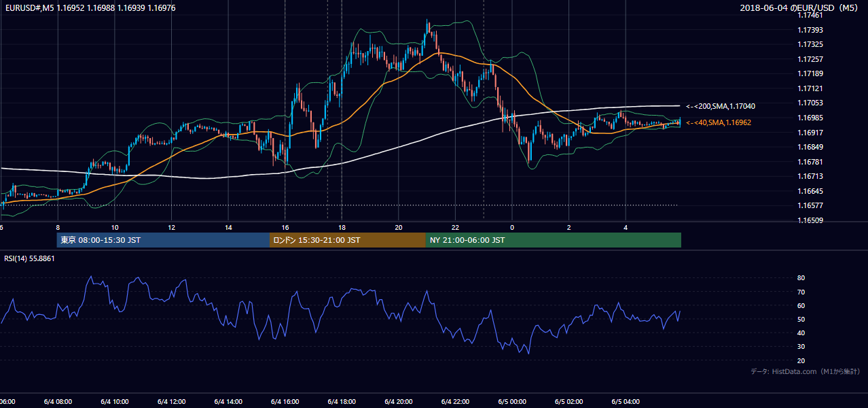The height and width of the screenshot is (408, 868).
Task: Click the Tokyo session bar 08:00-15:30 JST
Action: coord(163,240)
